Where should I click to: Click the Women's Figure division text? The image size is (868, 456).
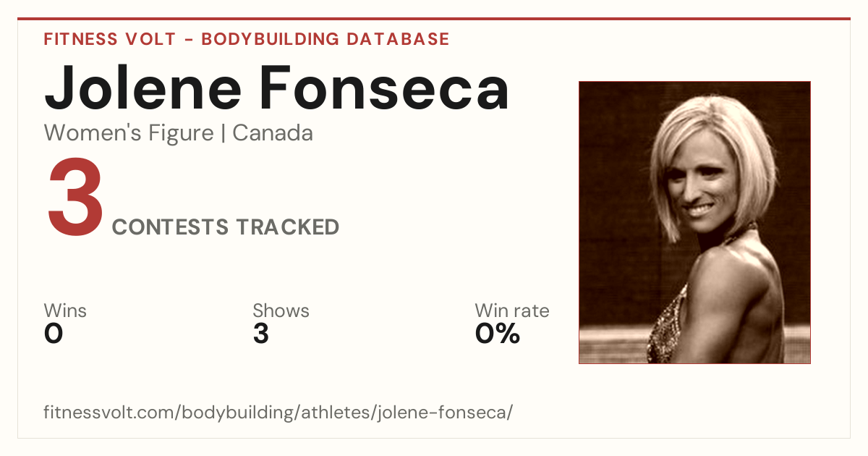(129, 133)
